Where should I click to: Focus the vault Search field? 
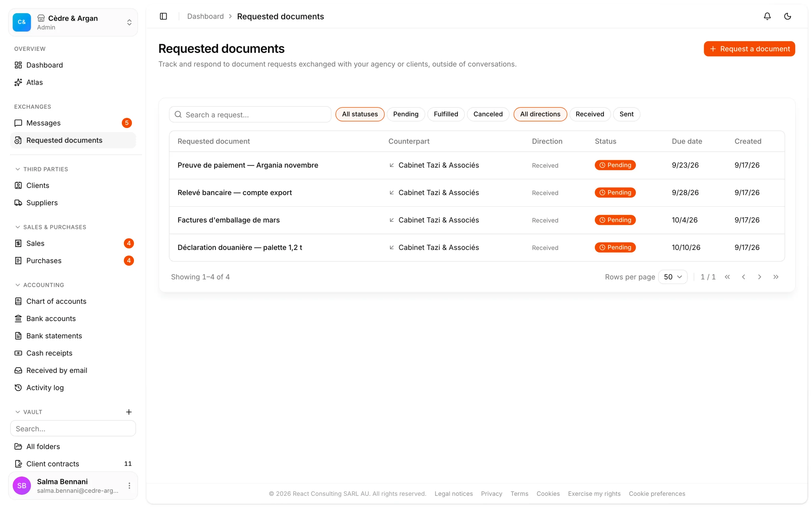click(73, 428)
